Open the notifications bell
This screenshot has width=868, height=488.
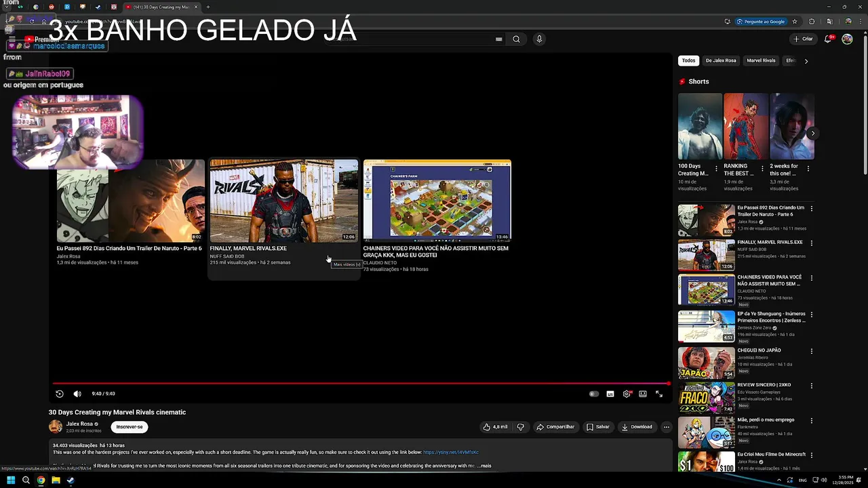828,39
